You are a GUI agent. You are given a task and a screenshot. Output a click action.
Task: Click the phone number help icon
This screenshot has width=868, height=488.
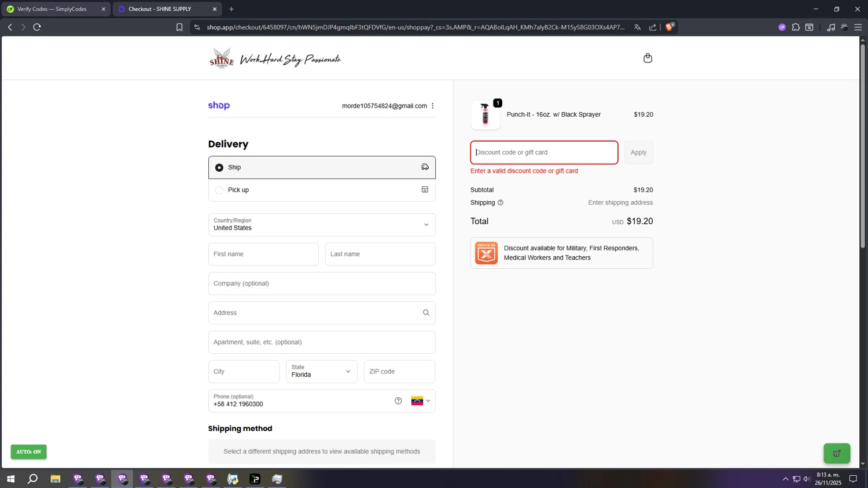[398, 401]
